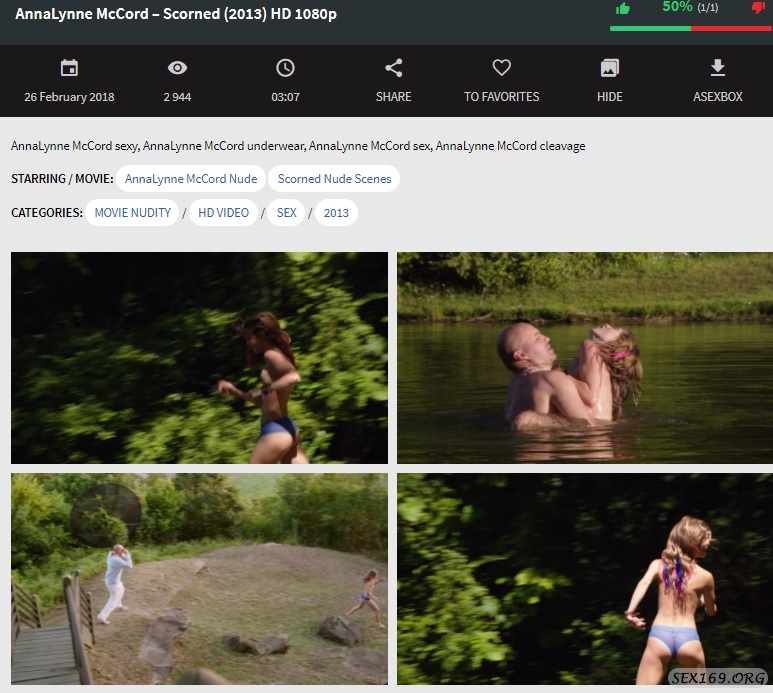Select the MOVIE NUDITY category

coord(132,213)
